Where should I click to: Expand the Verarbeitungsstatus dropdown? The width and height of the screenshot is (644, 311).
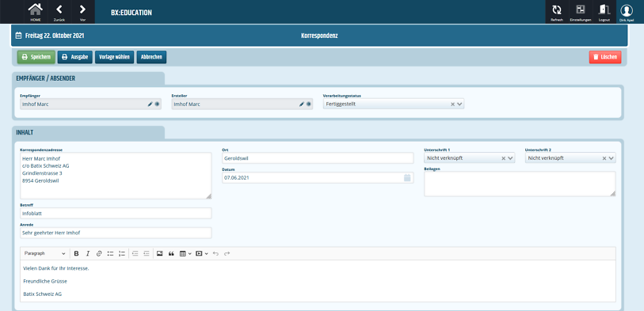[x=459, y=104]
